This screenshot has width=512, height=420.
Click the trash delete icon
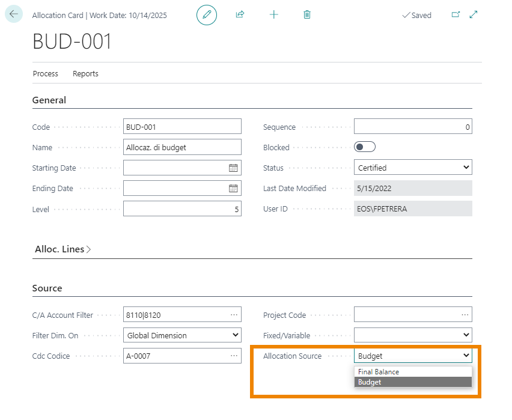[x=307, y=14]
